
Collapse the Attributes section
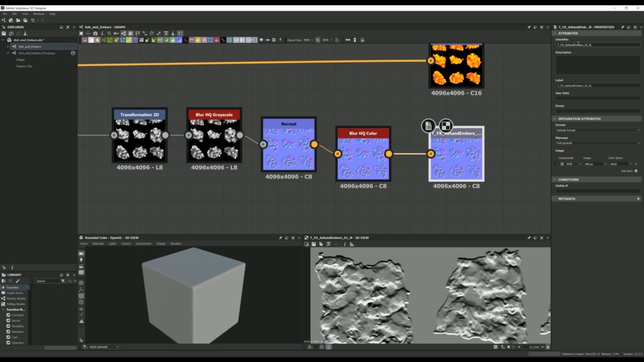[555, 33]
